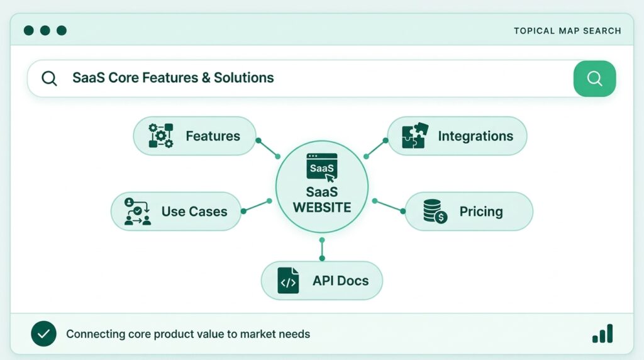This screenshot has width=644, height=360.
Task: Click the Pricing coin stack icon
Action: [x=435, y=211]
